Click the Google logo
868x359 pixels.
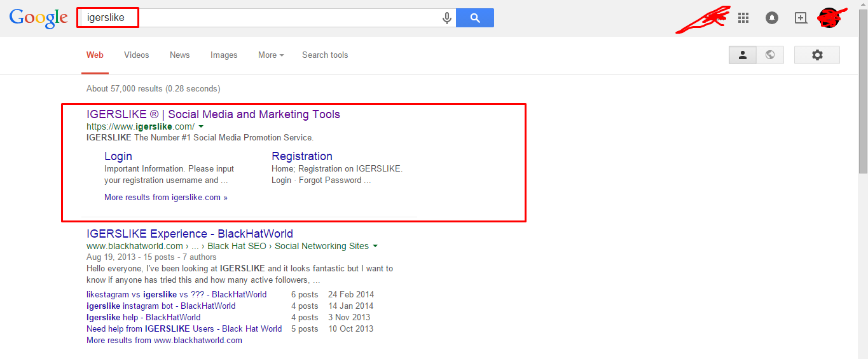pyautogui.click(x=38, y=18)
